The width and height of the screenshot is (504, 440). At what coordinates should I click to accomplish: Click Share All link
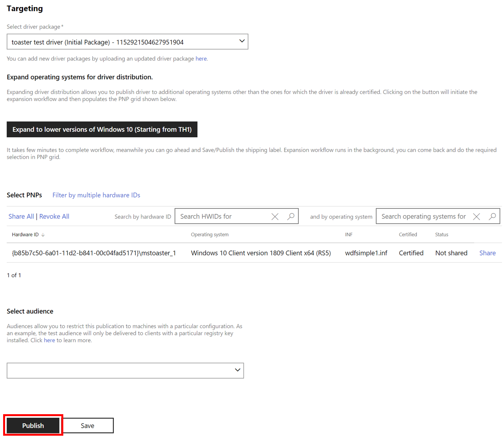[21, 216]
